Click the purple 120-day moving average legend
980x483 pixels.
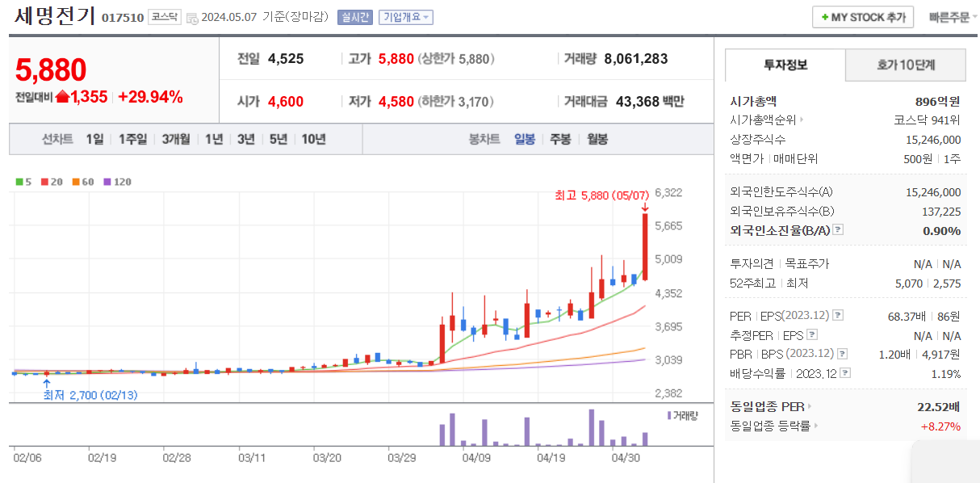(x=118, y=182)
